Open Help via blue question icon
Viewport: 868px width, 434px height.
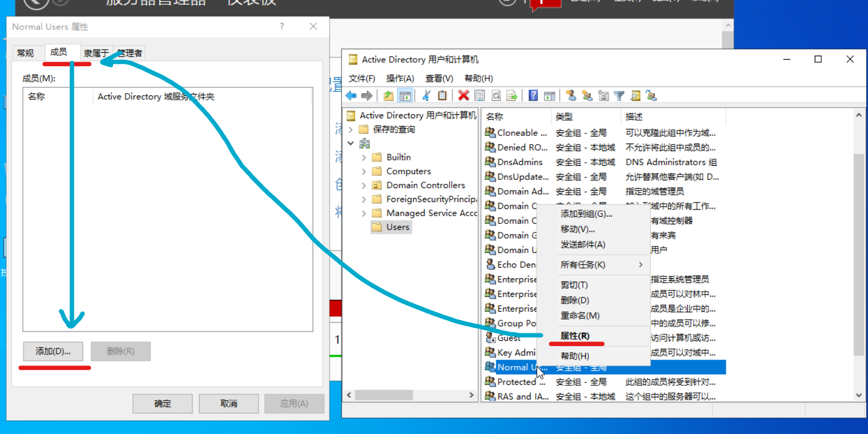(533, 95)
